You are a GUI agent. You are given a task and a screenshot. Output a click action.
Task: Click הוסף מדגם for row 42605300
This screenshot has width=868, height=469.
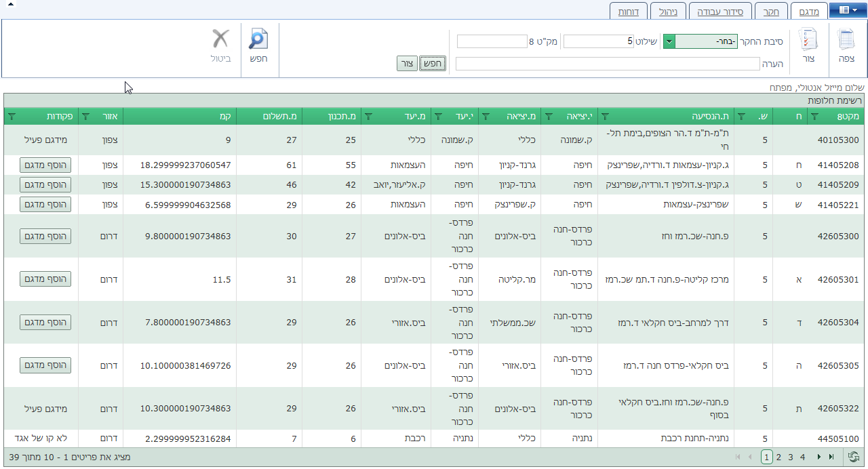point(45,236)
